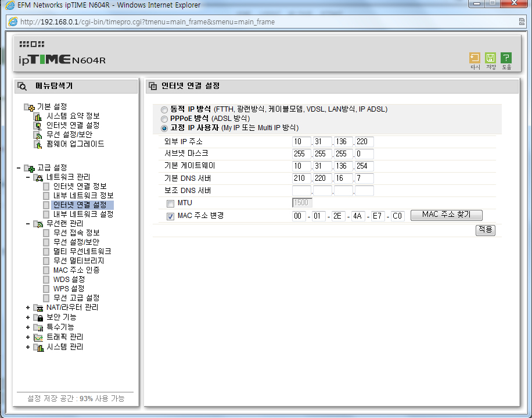Screen dimensions: 532x418
Task: Click the first MAC address field 00
Action: pyautogui.click(x=299, y=216)
